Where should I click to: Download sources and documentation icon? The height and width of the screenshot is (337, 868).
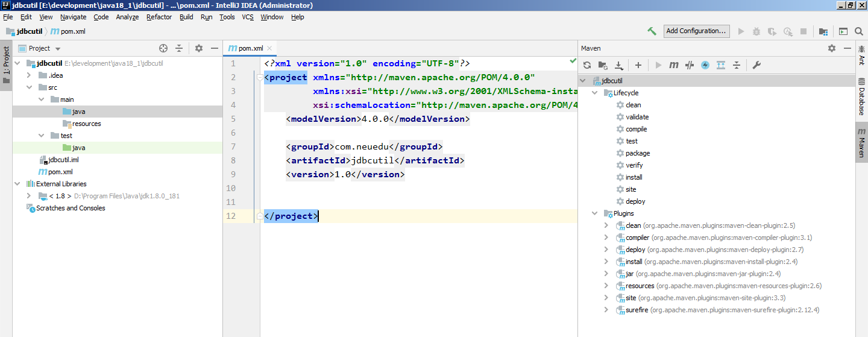point(618,65)
